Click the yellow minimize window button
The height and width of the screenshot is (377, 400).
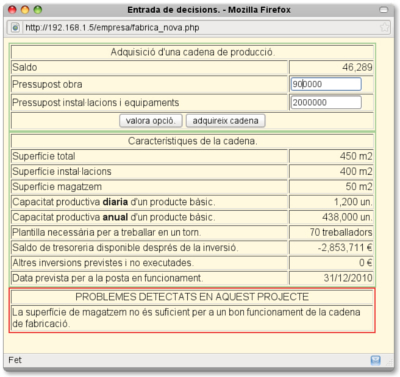click(25, 10)
